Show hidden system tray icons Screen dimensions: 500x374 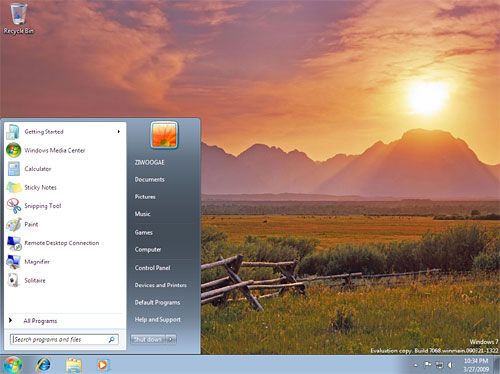tap(416, 365)
